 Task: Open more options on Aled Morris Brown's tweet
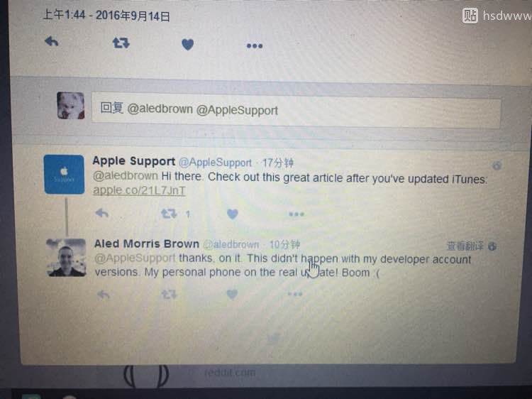(295, 294)
